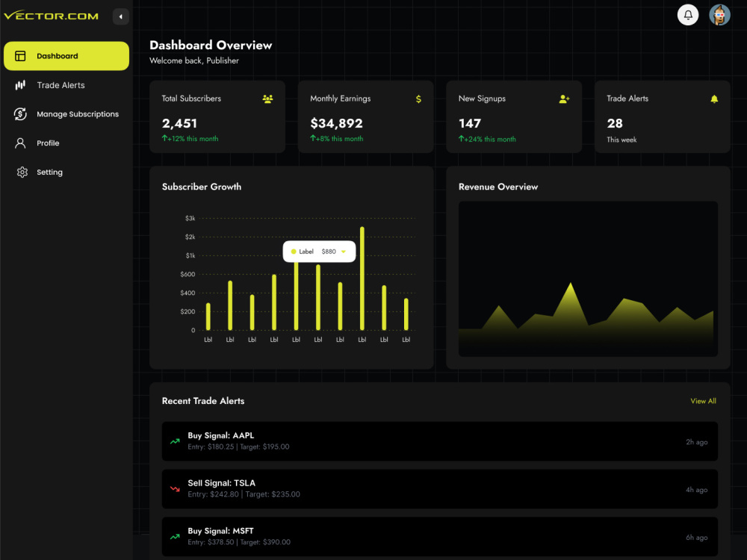
Task: Click the Recent Trade Alerts heading
Action: point(203,402)
